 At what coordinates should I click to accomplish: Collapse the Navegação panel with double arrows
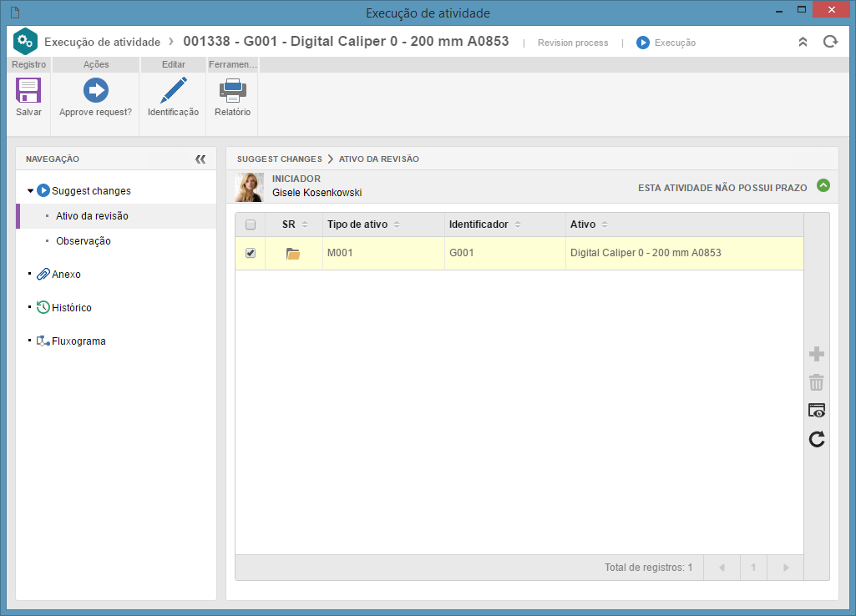[x=200, y=159]
